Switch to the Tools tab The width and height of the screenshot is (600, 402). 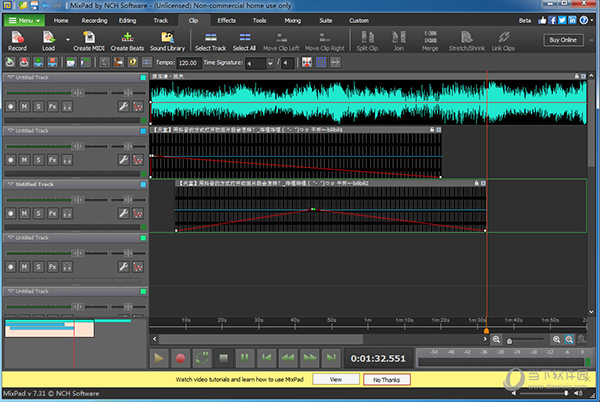tap(259, 20)
